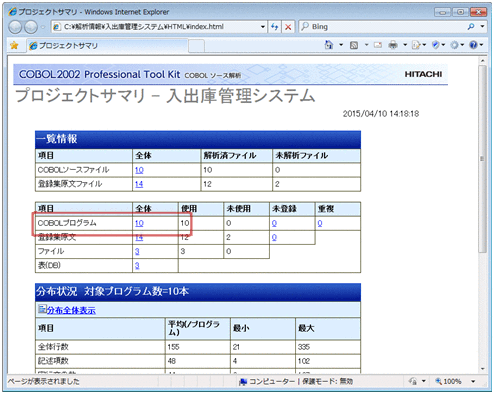Click the vertical scrollbar thumb
The width and height of the screenshot is (495, 395).
482,159
